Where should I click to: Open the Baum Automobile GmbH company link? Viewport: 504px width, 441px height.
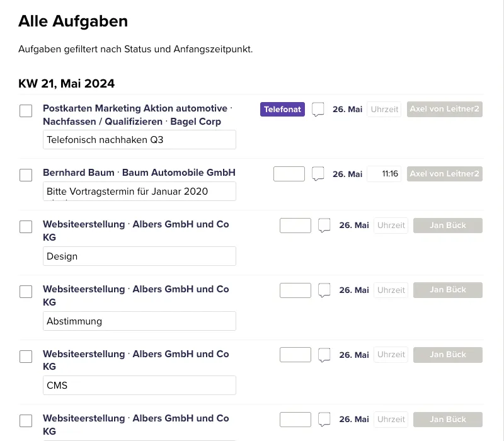(x=178, y=173)
